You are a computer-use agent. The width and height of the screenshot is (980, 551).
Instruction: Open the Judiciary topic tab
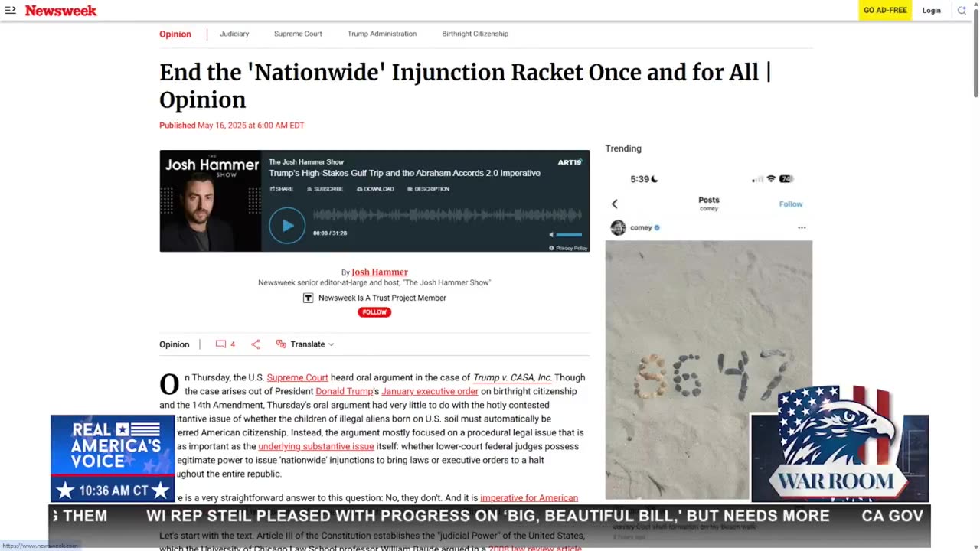[234, 34]
